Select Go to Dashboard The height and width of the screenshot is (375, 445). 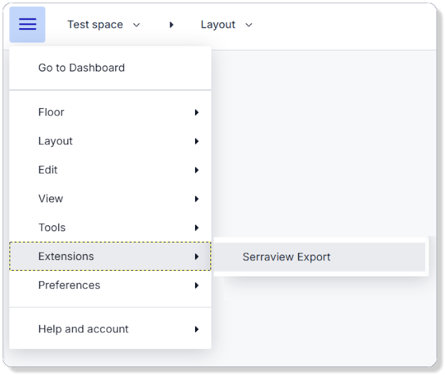click(110, 68)
